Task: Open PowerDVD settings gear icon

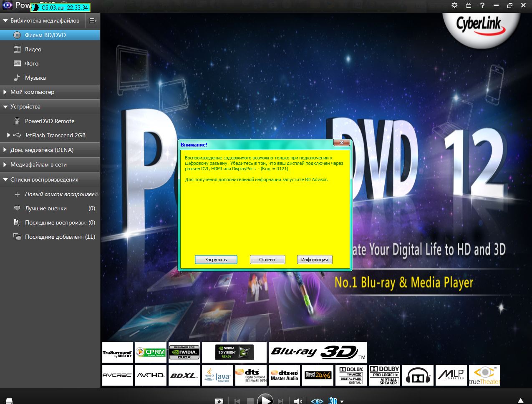Action: click(x=454, y=5)
